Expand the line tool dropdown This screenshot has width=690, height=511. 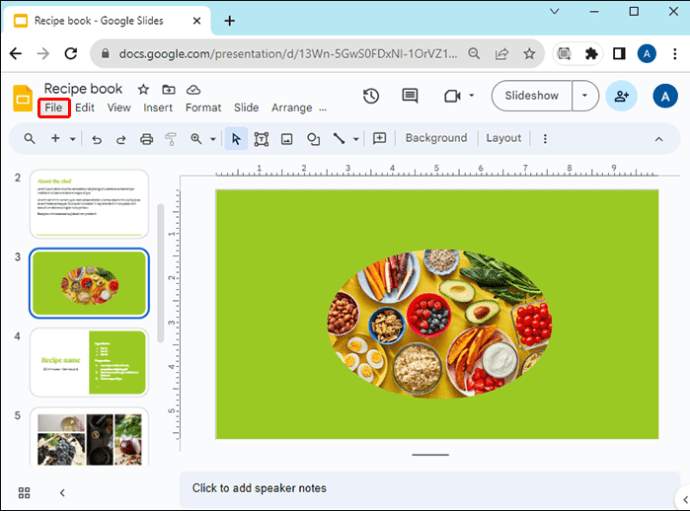point(356,139)
